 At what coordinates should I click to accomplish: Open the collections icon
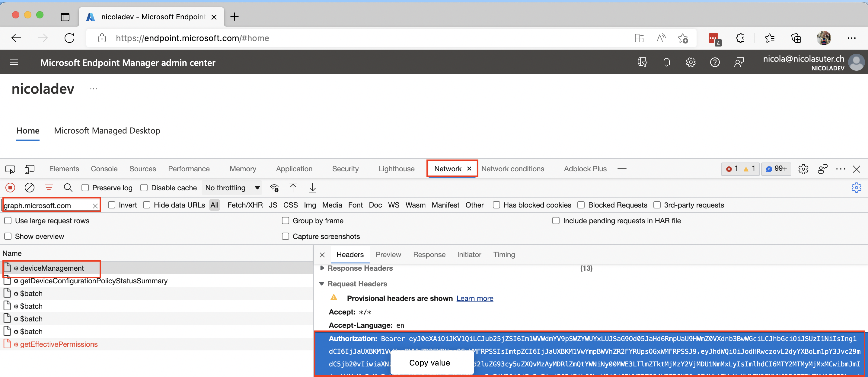pyautogui.click(x=796, y=38)
